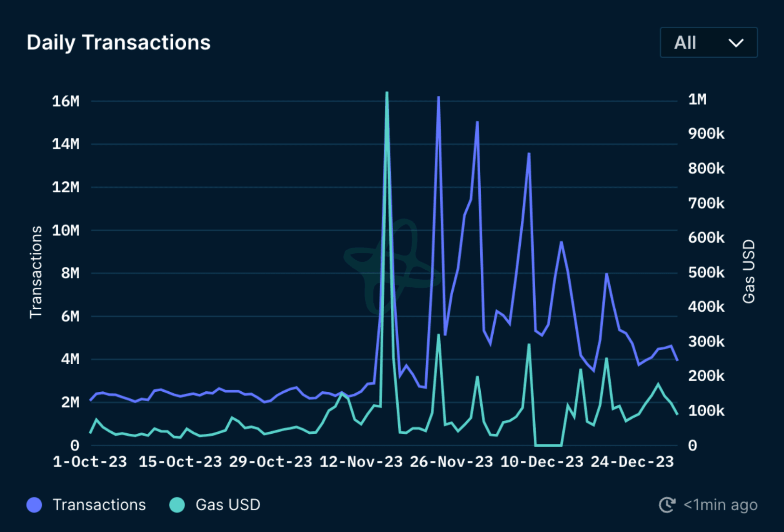The height and width of the screenshot is (532, 784).
Task: Click the Daily Transactions chart title
Action: coord(119,42)
